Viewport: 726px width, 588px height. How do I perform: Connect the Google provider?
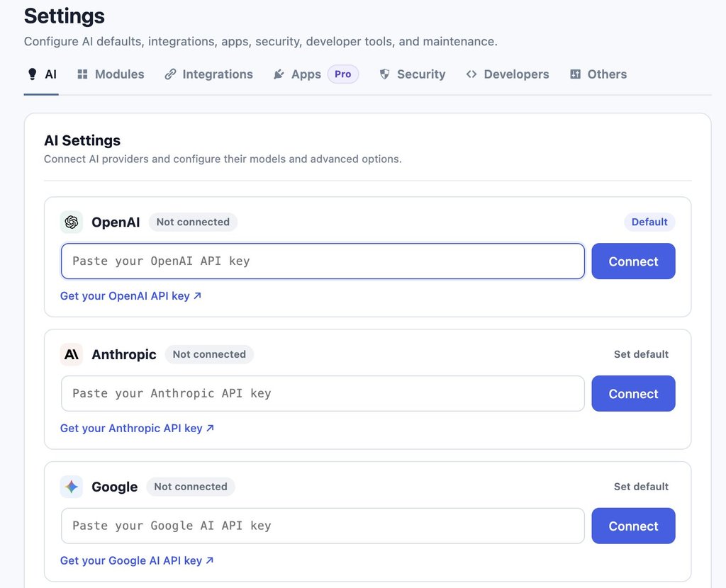point(633,526)
